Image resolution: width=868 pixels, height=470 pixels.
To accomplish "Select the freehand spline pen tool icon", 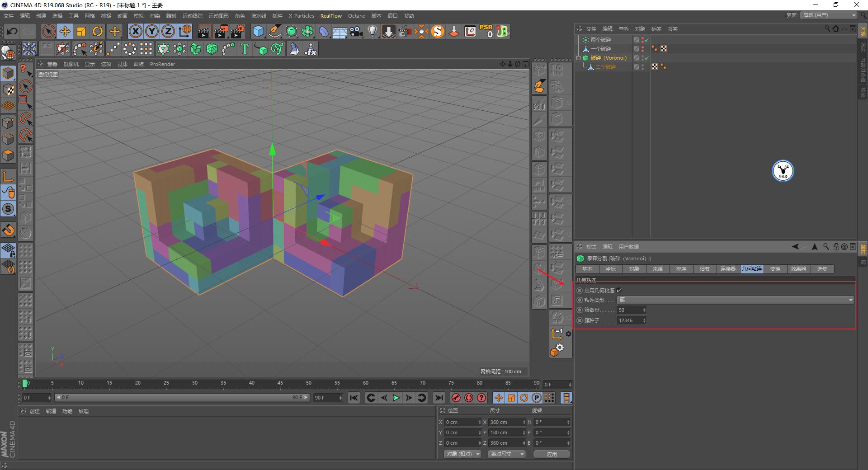I will click(x=275, y=31).
